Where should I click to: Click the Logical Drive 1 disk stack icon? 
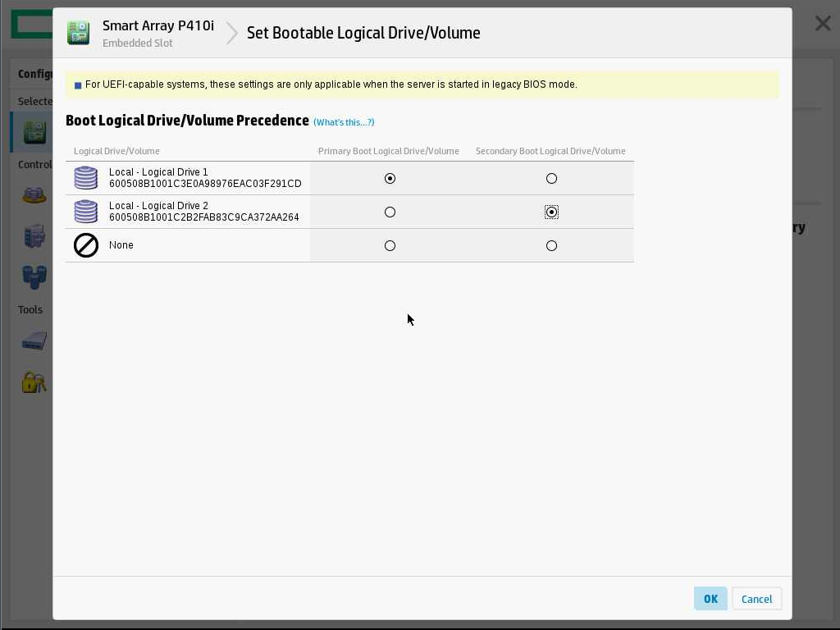tap(85, 178)
